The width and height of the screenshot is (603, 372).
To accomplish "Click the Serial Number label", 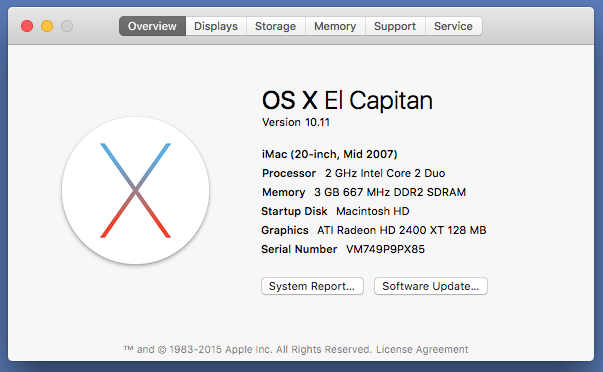I will point(299,249).
